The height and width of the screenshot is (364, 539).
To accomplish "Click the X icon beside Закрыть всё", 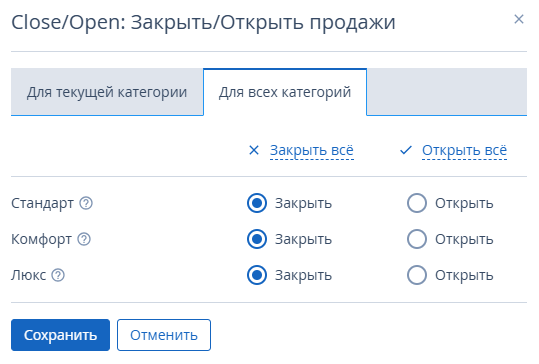I will (x=254, y=150).
